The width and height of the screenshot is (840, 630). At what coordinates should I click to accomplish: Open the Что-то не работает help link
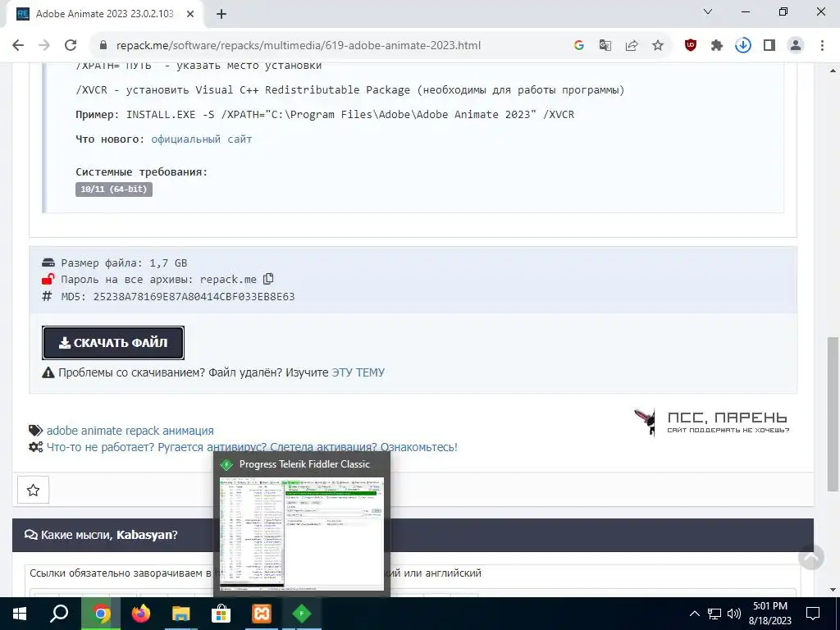[x=252, y=447]
